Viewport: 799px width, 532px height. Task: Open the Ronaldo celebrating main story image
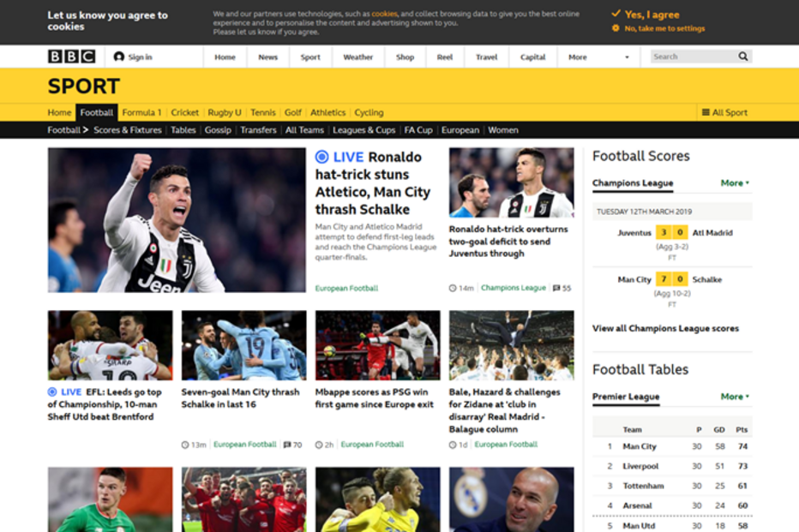tap(177, 220)
